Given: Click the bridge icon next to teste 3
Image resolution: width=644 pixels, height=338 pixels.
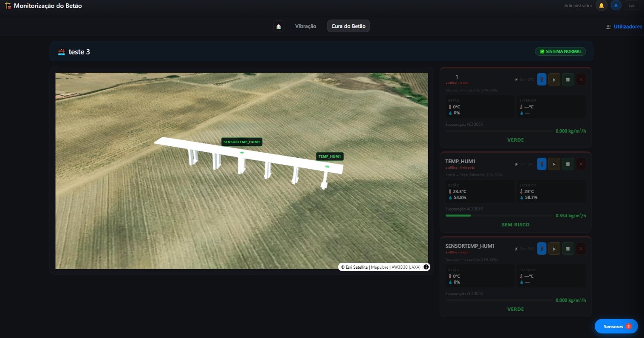Looking at the screenshot, I should click(x=62, y=52).
